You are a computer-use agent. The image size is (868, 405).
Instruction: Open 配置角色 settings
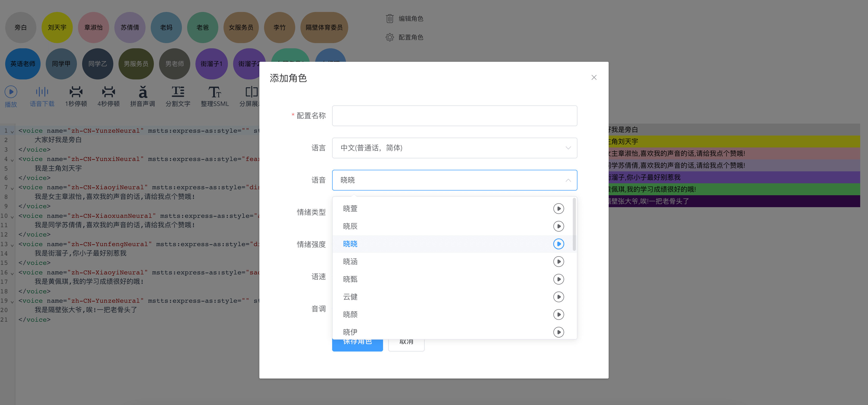point(390,37)
